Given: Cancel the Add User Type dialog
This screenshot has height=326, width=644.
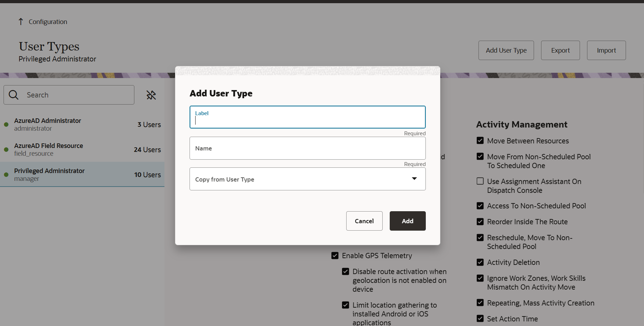Looking at the screenshot, I should click(x=364, y=221).
